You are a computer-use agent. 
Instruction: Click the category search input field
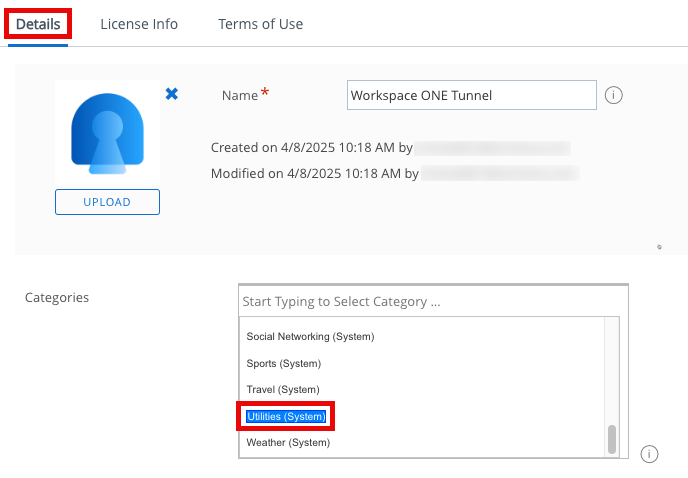coord(433,302)
